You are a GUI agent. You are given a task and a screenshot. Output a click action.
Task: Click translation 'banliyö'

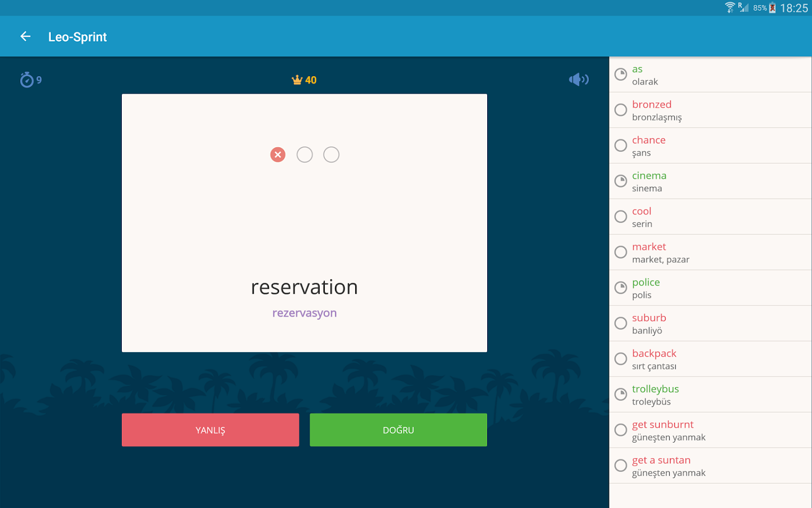pyautogui.click(x=647, y=331)
